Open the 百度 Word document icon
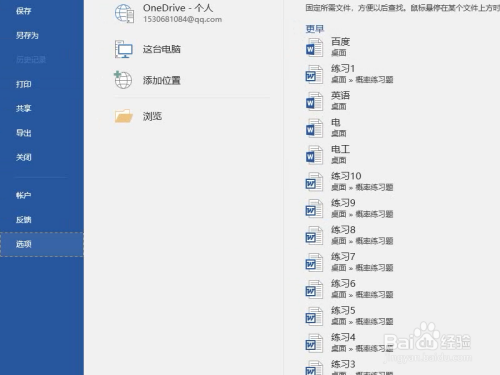Viewport: 500px width, 375px height. [x=314, y=48]
